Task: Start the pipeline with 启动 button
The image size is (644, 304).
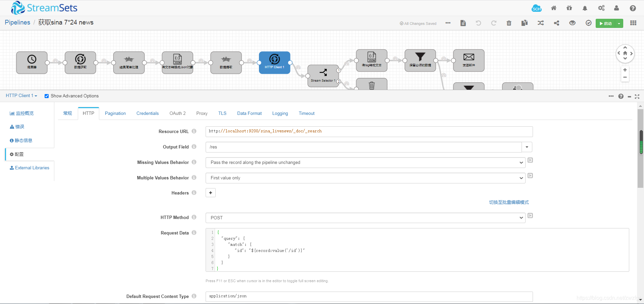Action: click(605, 24)
